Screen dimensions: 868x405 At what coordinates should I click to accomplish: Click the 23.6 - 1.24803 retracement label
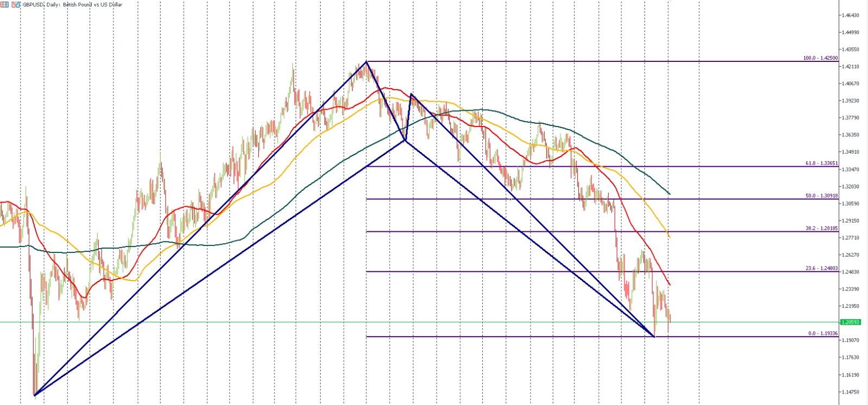pyautogui.click(x=821, y=269)
